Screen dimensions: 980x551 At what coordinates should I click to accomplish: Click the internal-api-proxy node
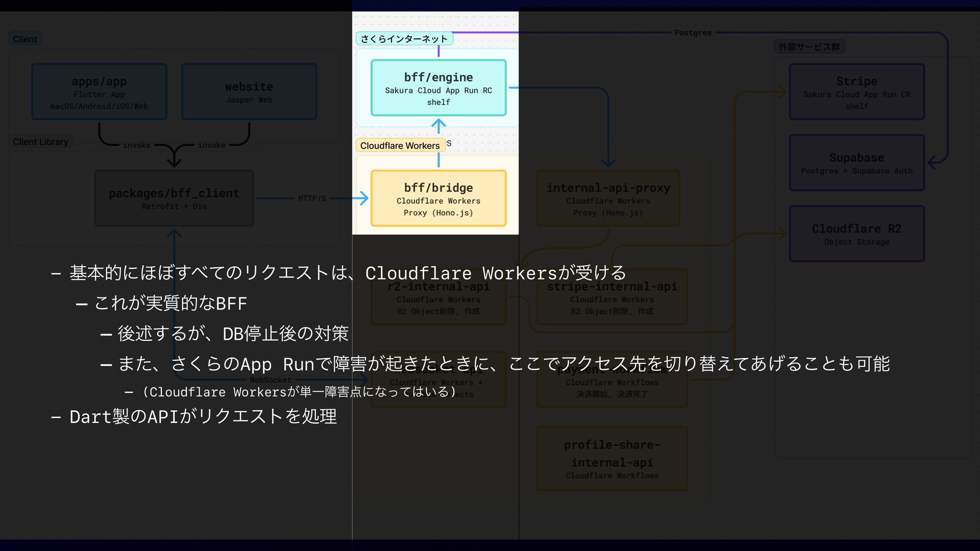point(608,198)
